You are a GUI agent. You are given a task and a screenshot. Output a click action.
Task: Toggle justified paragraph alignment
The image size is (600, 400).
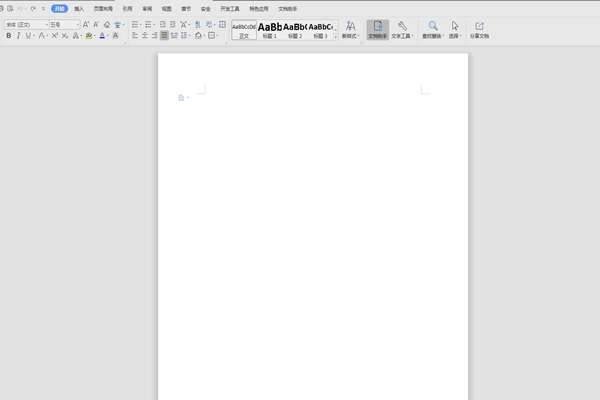pos(165,35)
